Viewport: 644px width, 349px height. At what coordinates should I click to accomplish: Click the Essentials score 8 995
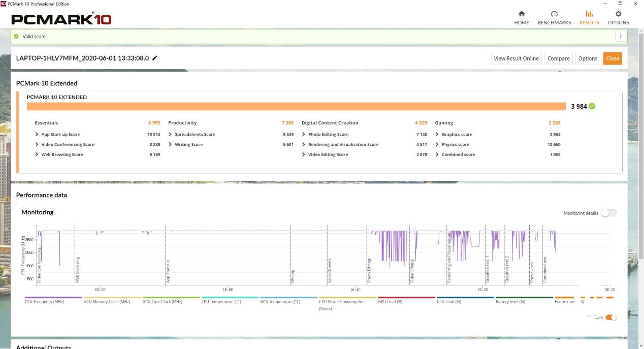coord(154,123)
